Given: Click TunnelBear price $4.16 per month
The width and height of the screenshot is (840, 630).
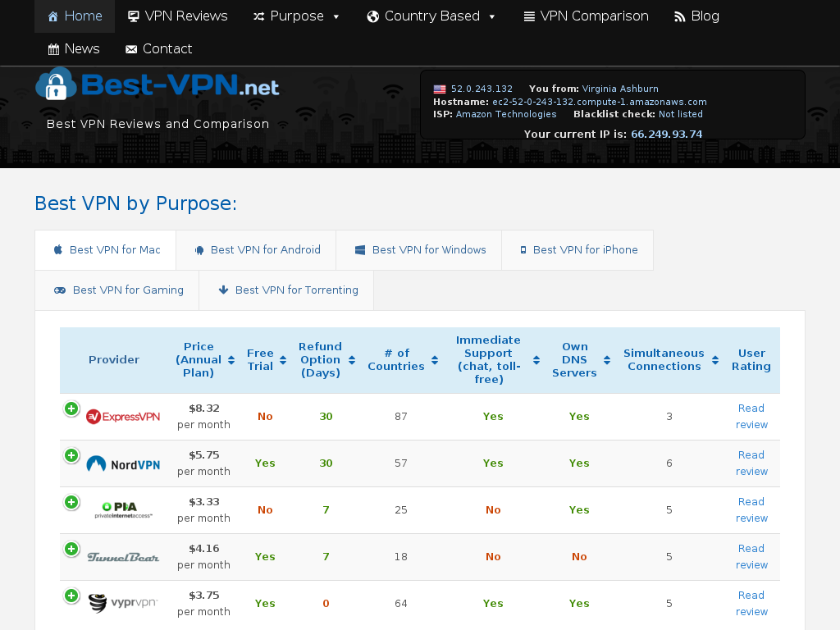Looking at the screenshot, I should click(x=203, y=556).
